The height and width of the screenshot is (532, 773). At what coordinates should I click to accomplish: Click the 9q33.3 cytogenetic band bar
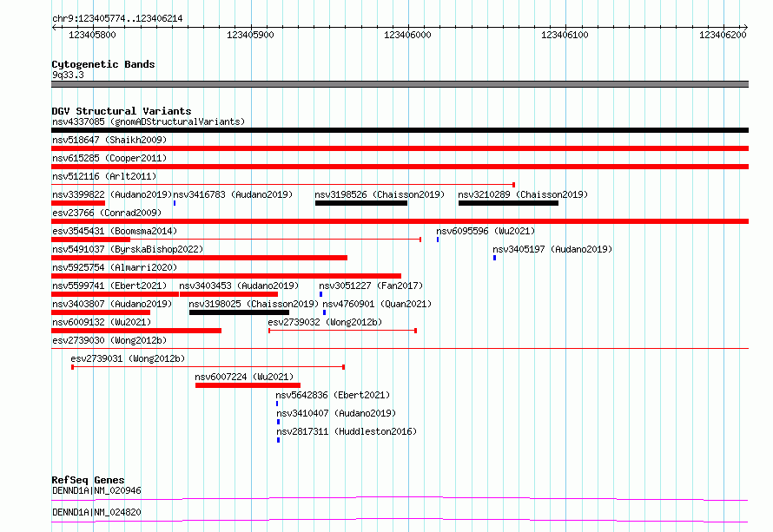coord(400,84)
